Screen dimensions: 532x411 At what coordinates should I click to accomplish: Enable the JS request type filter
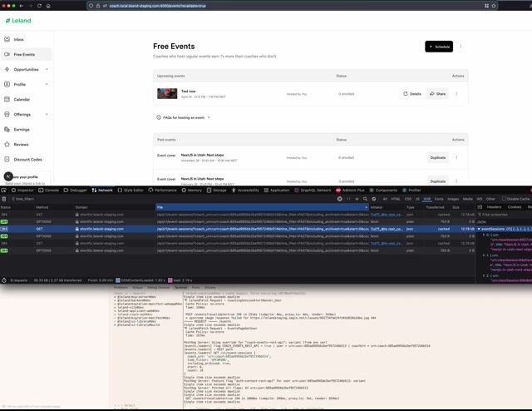tap(417, 199)
